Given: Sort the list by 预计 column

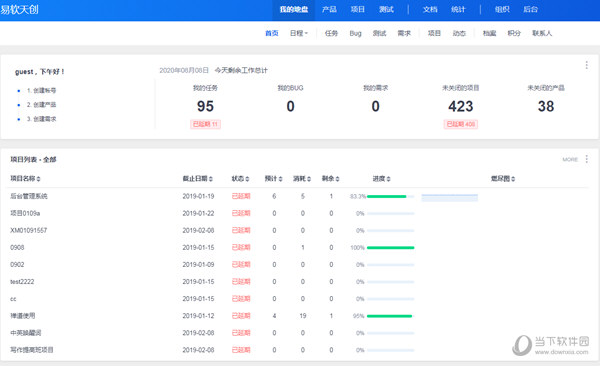Looking at the screenshot, I should click(x=273, y=178).
